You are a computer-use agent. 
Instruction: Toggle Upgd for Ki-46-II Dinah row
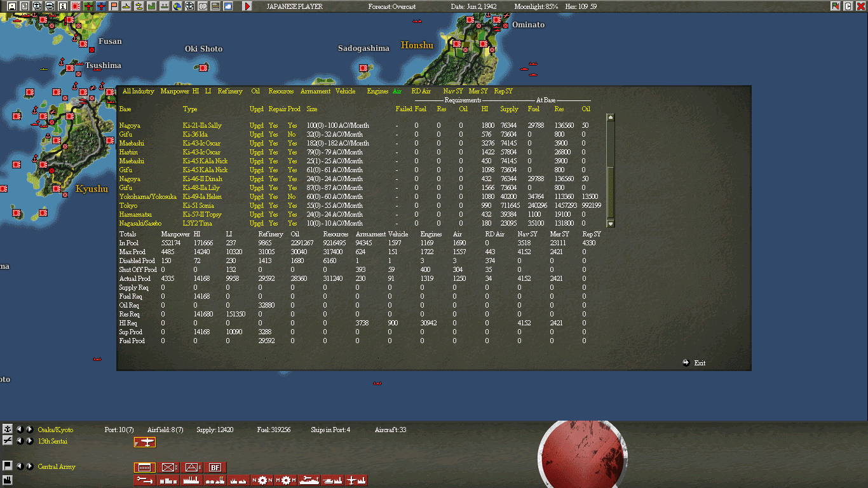256,179
